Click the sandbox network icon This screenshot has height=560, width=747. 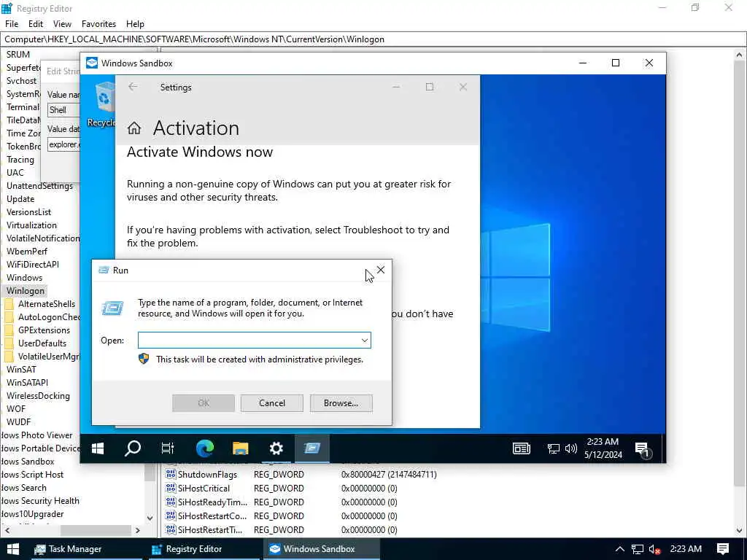(553, 448)
